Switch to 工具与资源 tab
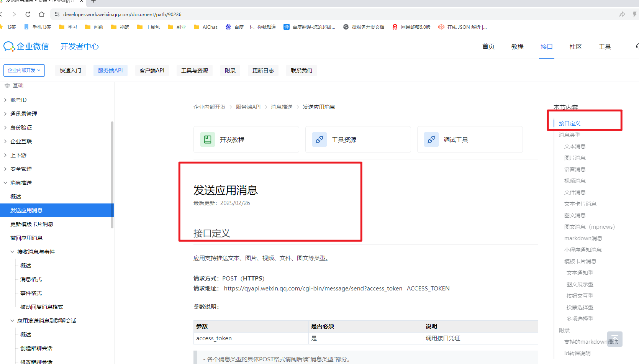Viewport: 639px width, 364px height. click(x=195, y=71)
